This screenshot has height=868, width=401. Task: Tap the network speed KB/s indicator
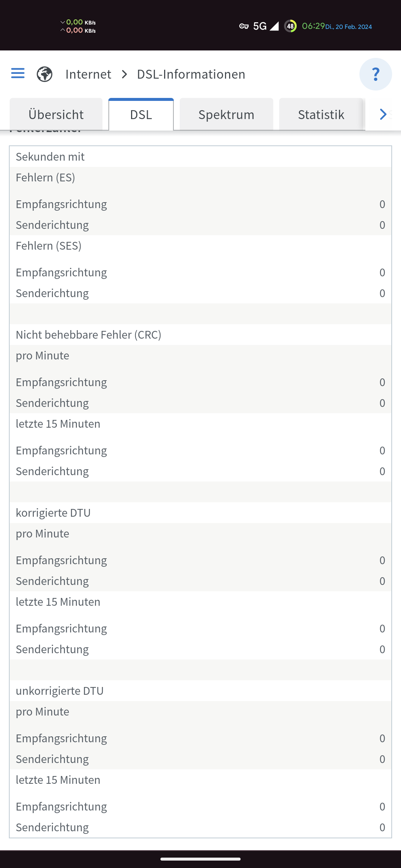coord(78,26)
